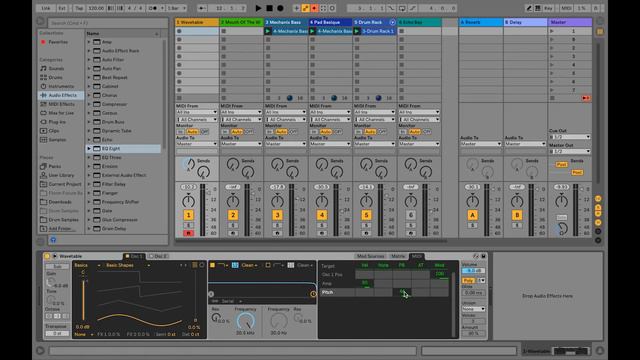Click the Arrangement Record button
Screen dimensions: 640x360
click(280, 8)
